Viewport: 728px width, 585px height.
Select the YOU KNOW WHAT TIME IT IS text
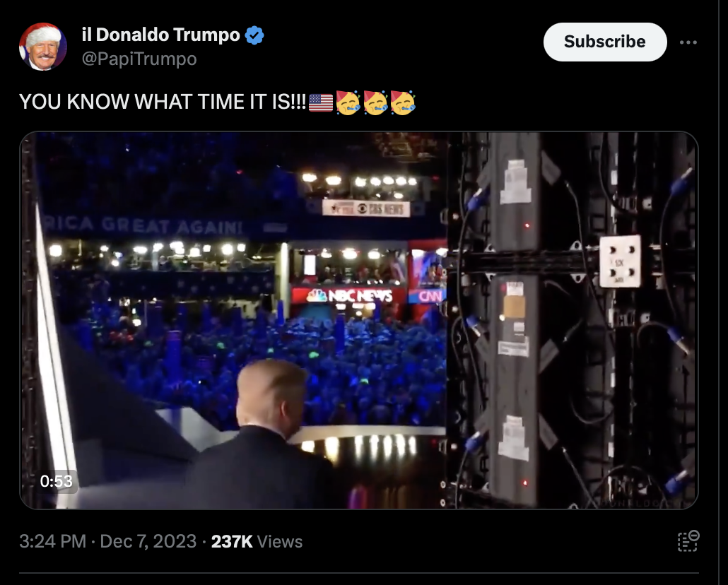tap(163, 102)
